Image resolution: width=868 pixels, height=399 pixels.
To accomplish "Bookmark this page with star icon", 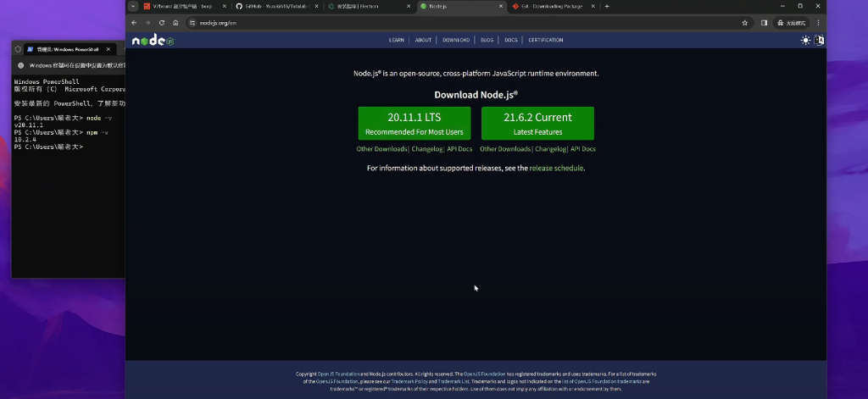I will click(x=744, y=23).
